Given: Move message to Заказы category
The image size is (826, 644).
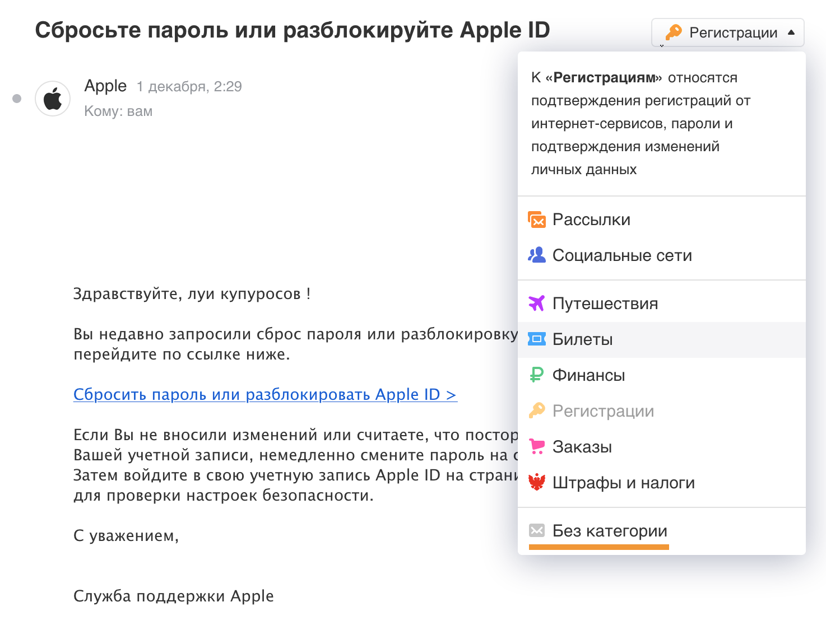Looking at the screenshot, I should point(662,447).
